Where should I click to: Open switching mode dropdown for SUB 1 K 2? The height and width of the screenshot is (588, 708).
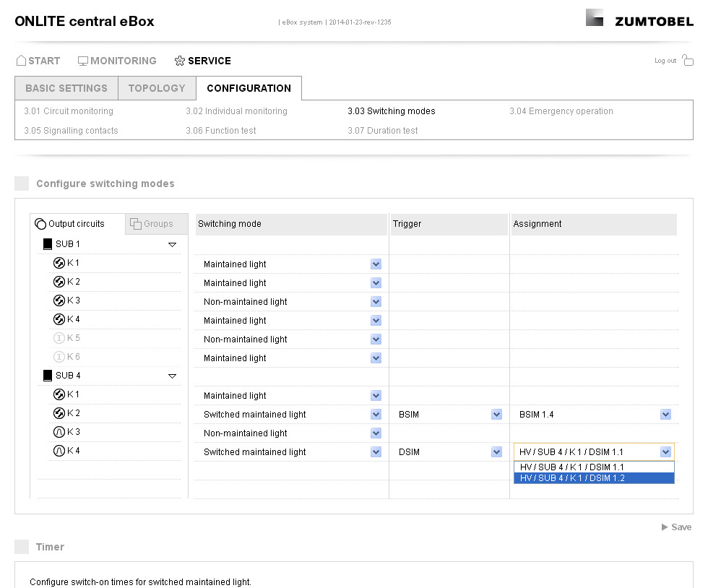376,283
